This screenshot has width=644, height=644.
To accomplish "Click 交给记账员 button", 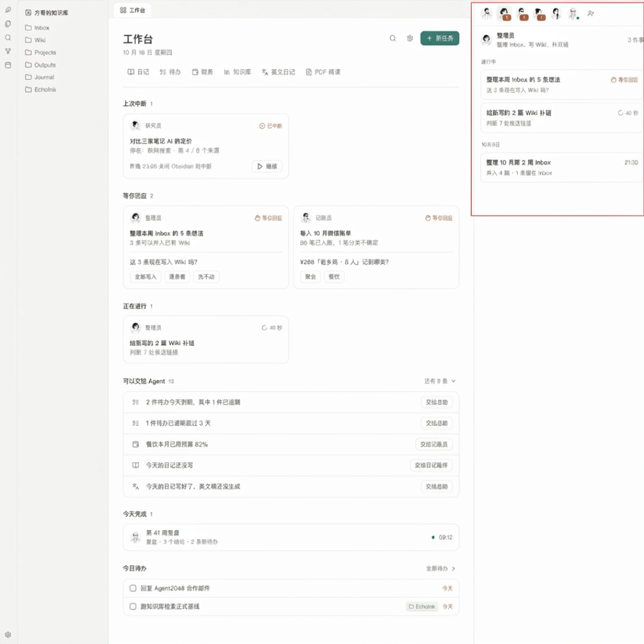I will pos(434,444).
